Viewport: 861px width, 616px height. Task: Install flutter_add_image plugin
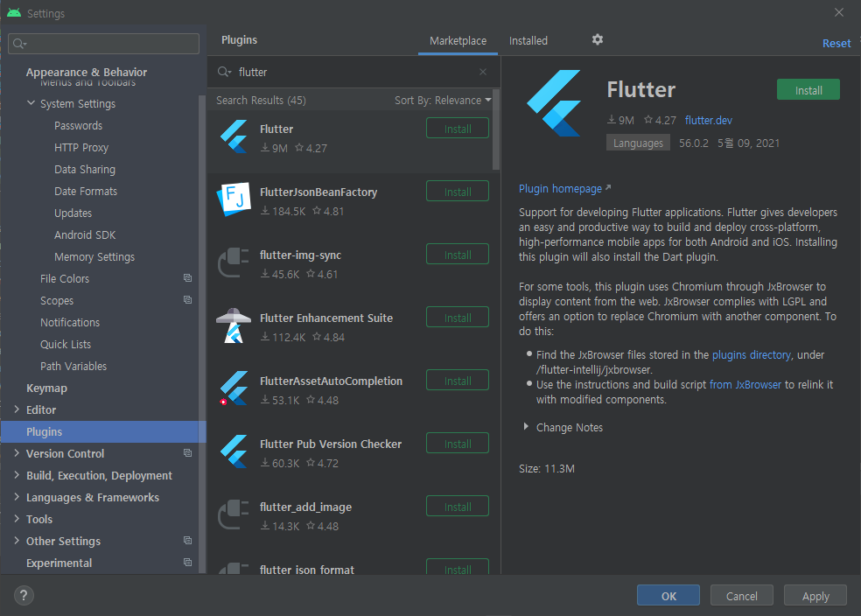tap(458, 507)
